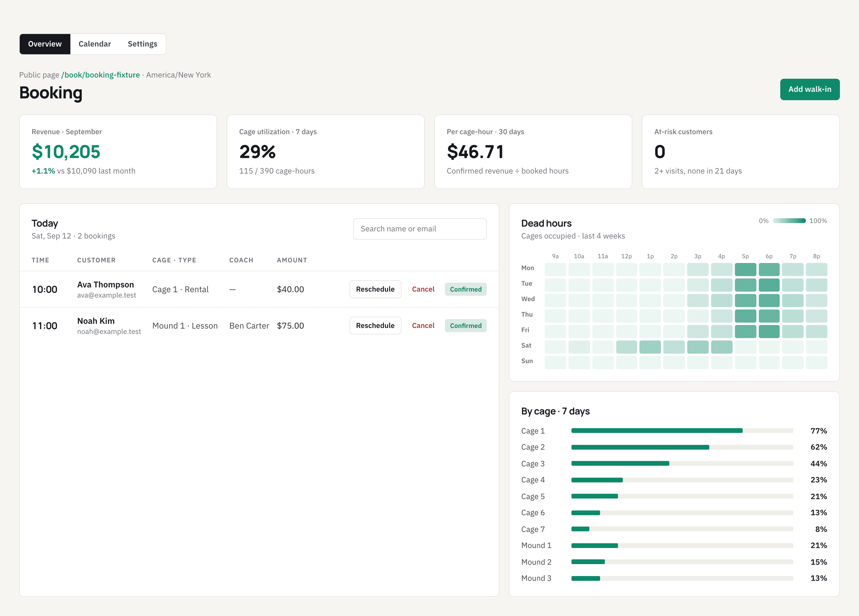Click the Cage 1 utilization bar
The width and height of the screenshot is (859, 616).
point(682,431)
